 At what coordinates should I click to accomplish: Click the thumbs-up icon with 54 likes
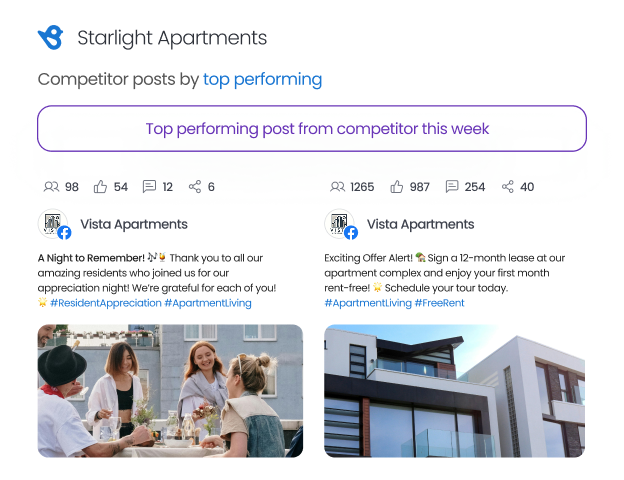pos(100,186)
